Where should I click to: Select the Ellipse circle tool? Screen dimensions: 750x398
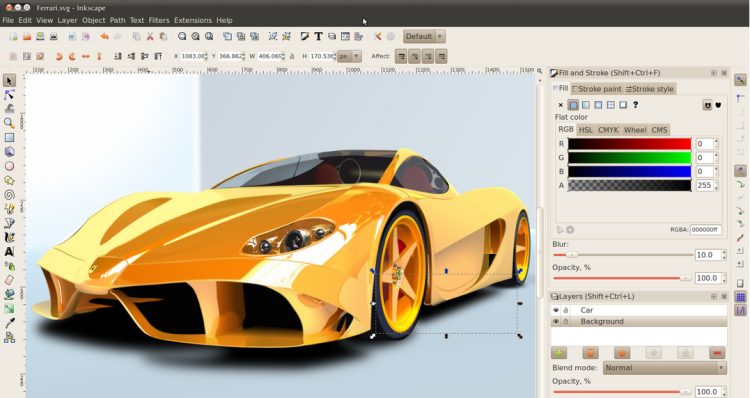(9, 166)
